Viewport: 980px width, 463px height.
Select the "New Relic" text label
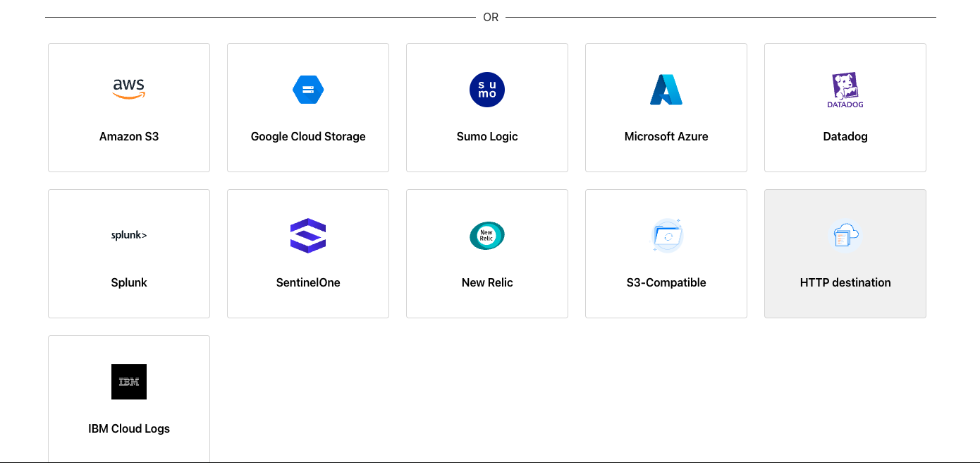click(x=487, y=282)
